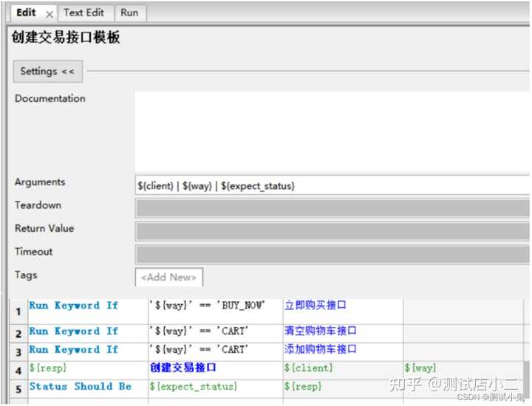Screen dimensions: 532x406
Task: Select the ${resp} cell in row 4
Action: (88, 370)
